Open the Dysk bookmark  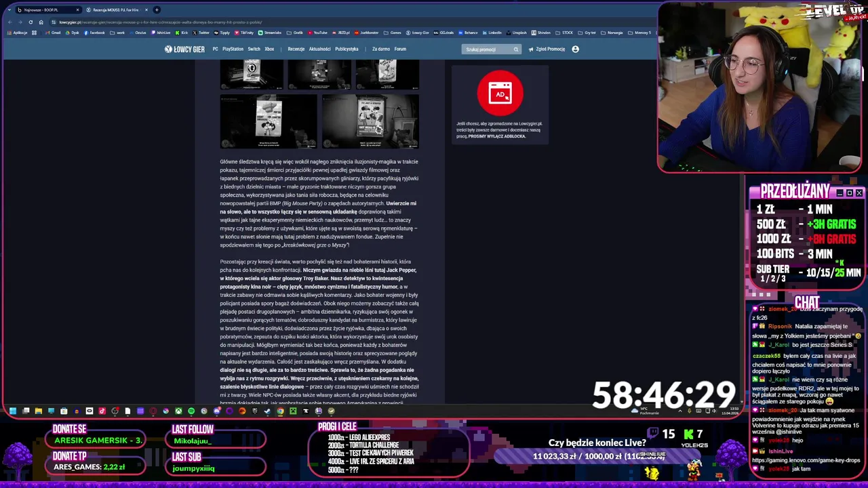[x=72, y=33]
